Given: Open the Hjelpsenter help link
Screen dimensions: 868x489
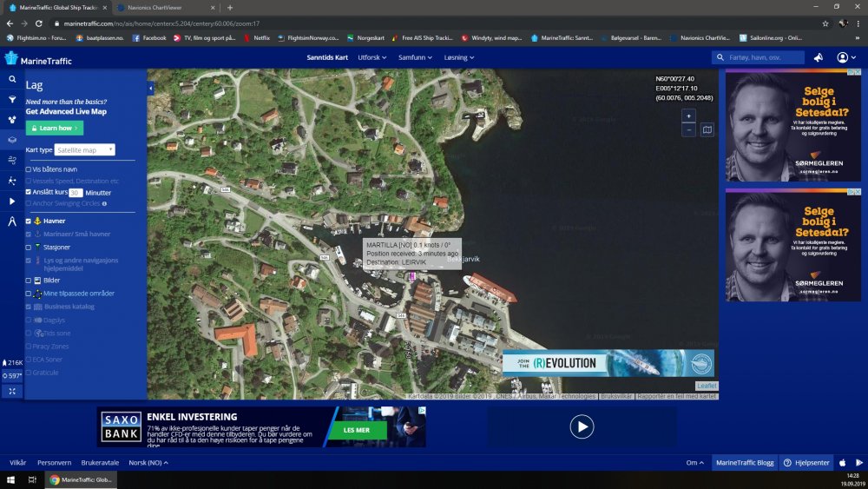Looking at the screenshot, I should [x=806, y=462].
